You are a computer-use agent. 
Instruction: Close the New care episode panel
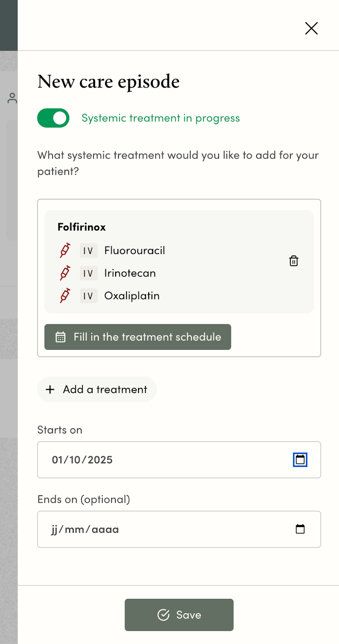(311, 29)
